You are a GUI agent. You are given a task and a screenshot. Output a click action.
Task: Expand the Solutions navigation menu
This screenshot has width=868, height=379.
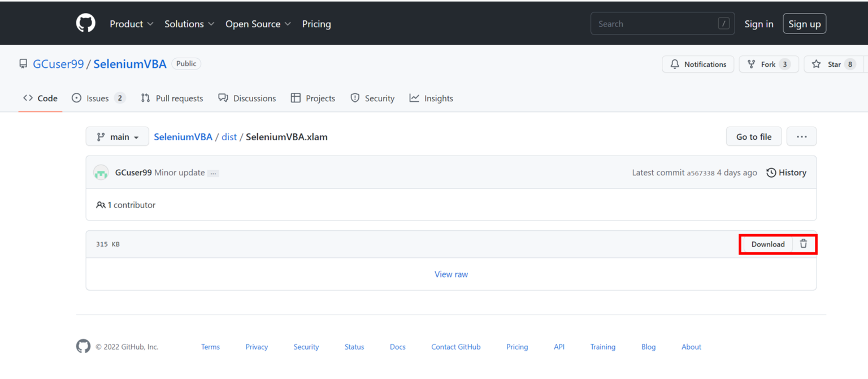pyautogui.click(x=189, y=24)
